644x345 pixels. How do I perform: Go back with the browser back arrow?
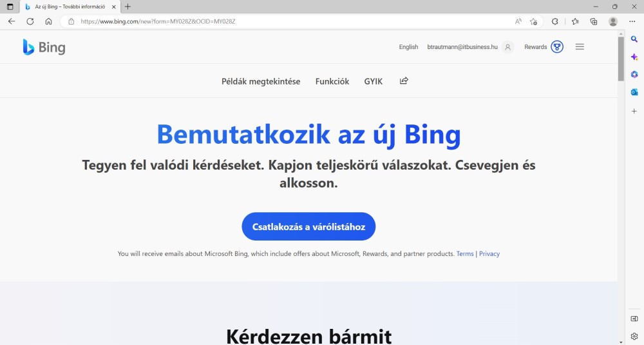click(x=12, y=21)
